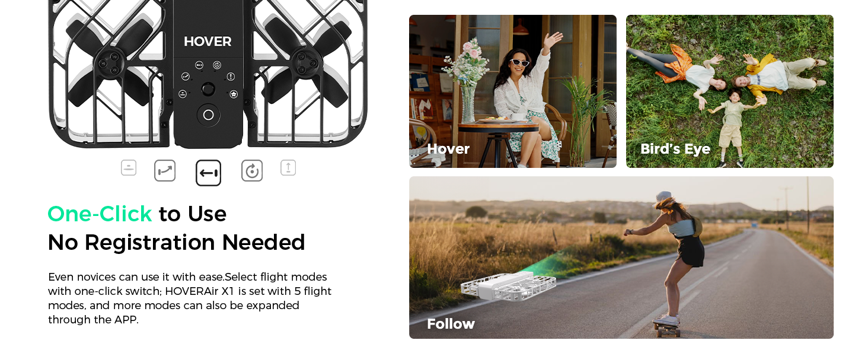The width and height of the screenshot is (868, 356).
Task: Click the up-arrow indicator on drone body
Action: [231, 77]
